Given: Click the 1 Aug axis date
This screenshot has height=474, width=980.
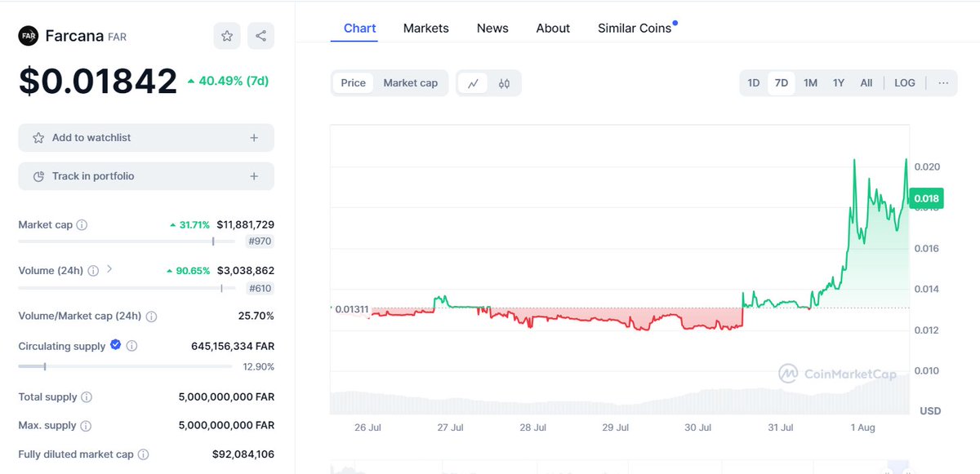Looking at the screenshot, I should 863,427.
